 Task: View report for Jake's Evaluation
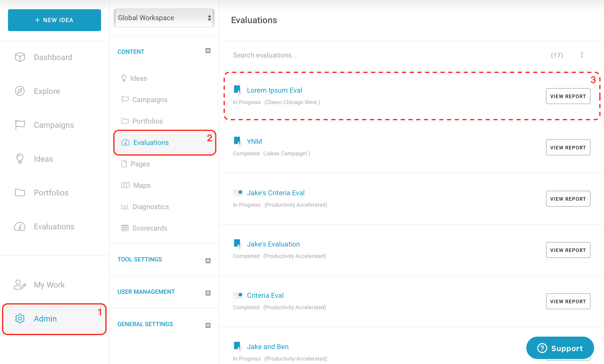[568, 250]
